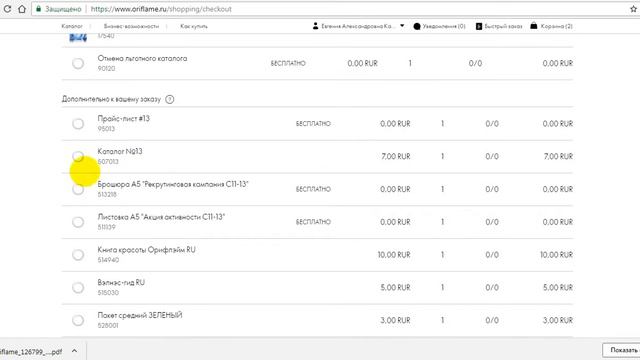This screenshot has width=640, height=360.
Task: Open the downloaded oriflame PDF file
Action: 31,351
